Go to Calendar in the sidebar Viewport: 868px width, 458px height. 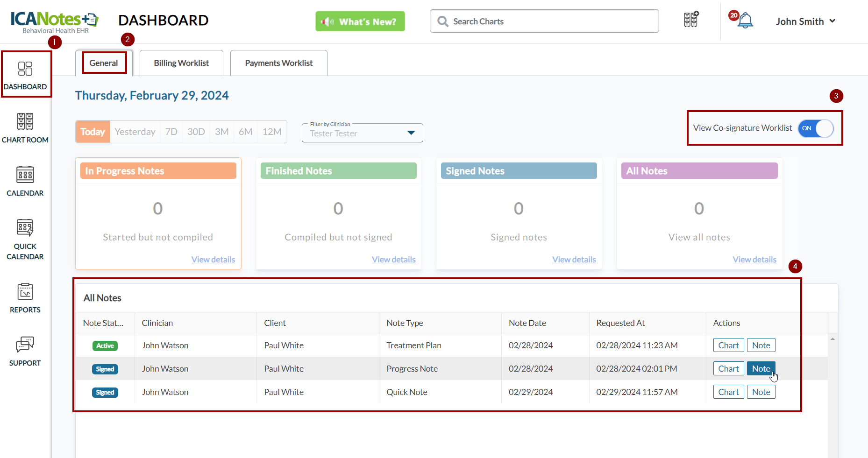coord(25,181)
